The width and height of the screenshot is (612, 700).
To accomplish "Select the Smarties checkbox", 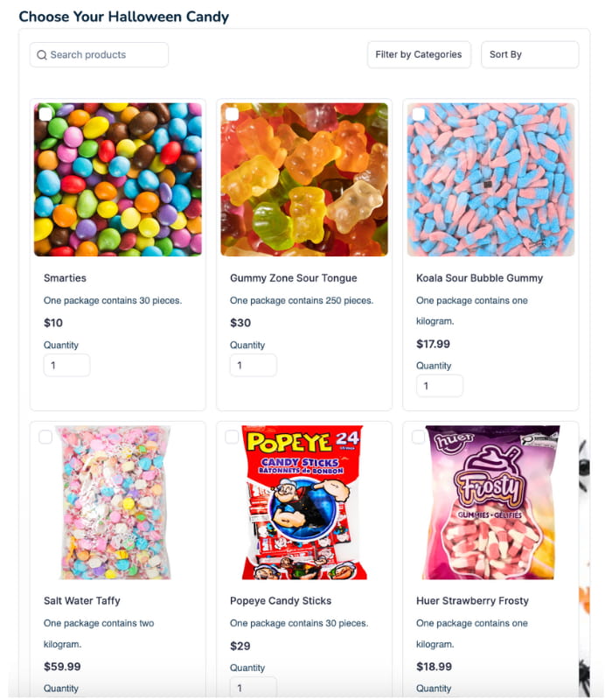I will (x=45, y=115).
